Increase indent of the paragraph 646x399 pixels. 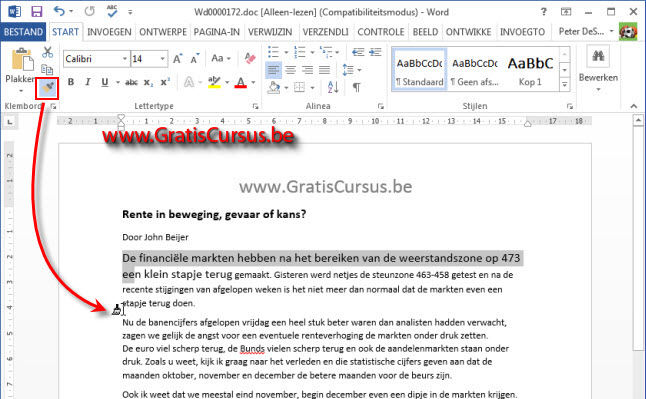(375, 52)
